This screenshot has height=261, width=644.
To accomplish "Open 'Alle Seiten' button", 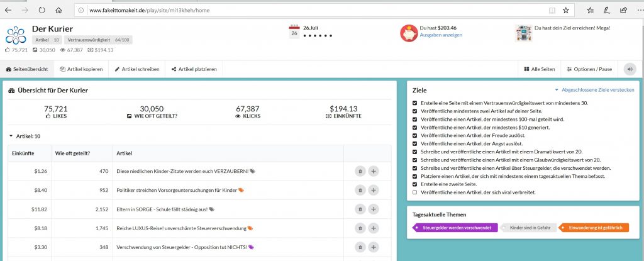I will pyautogui.click(x=539, y=69).
